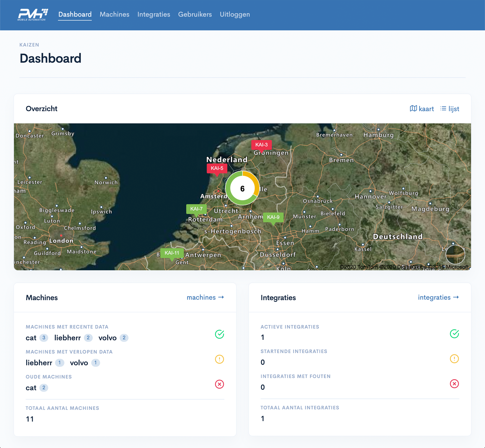Click Uitloggen to log out
Viewport: 485px width, 448px height.
coord(235,14)
